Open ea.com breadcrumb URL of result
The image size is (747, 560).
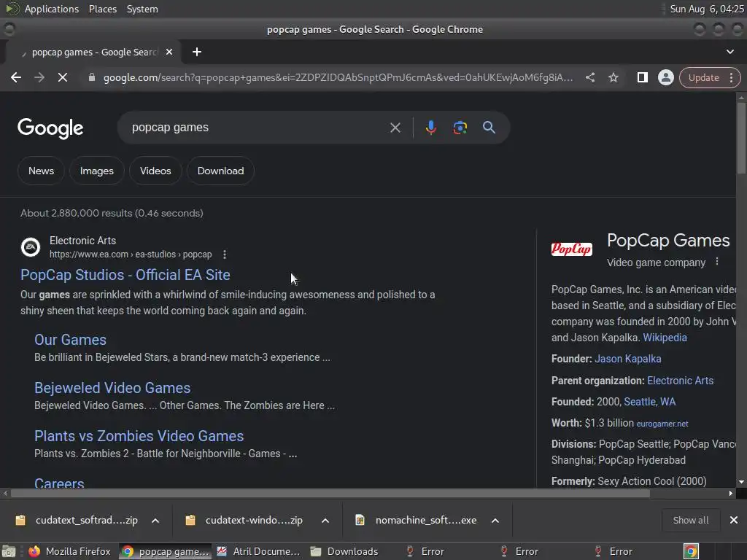click(x=131, y=254)
